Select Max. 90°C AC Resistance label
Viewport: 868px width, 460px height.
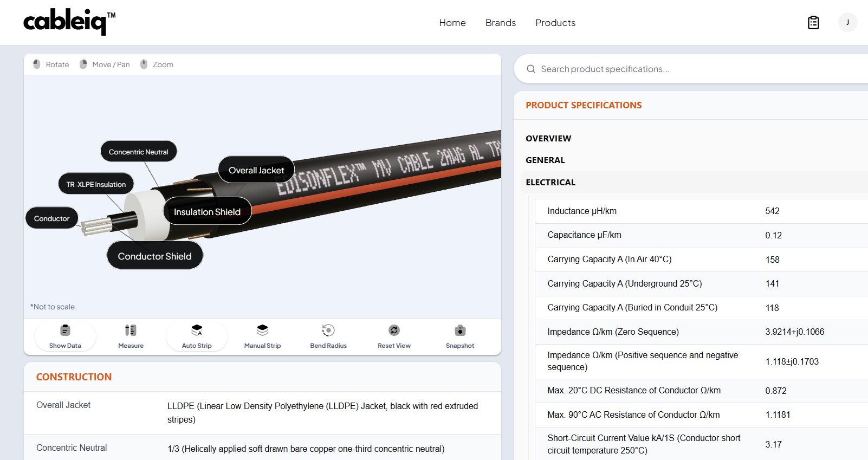633,414
